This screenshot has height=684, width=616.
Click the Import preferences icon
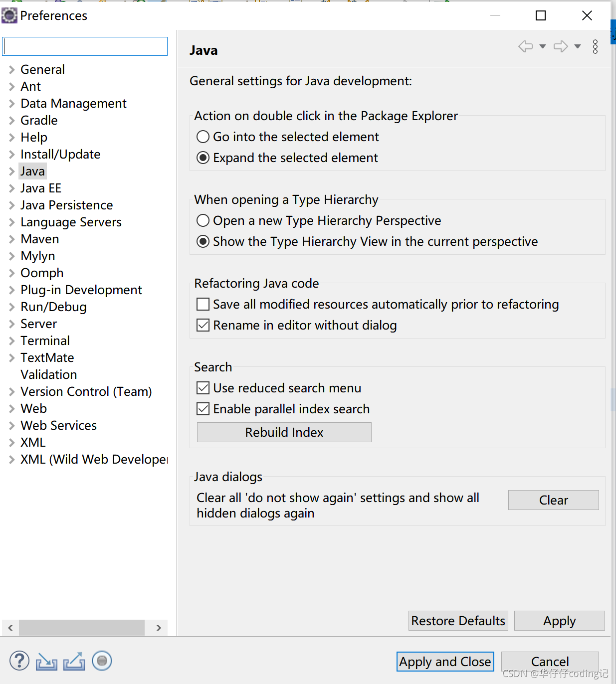coord(46,661)
